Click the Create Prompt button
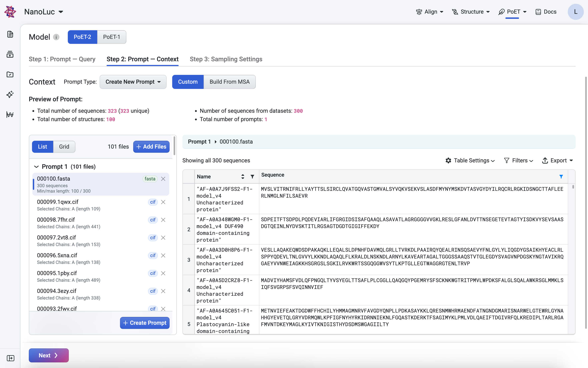 coord(145,323)
